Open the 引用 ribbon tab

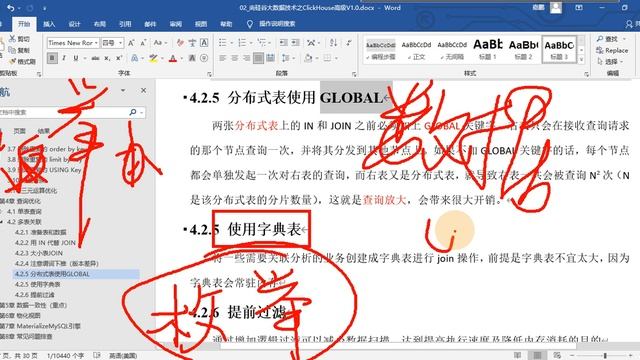[x=125, y=24]
